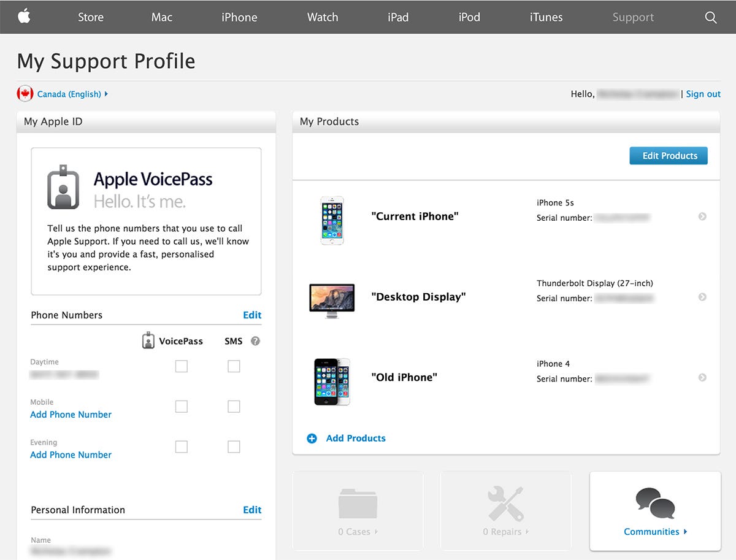Tick SMS checkbox for Evening number

click(234, 447)
